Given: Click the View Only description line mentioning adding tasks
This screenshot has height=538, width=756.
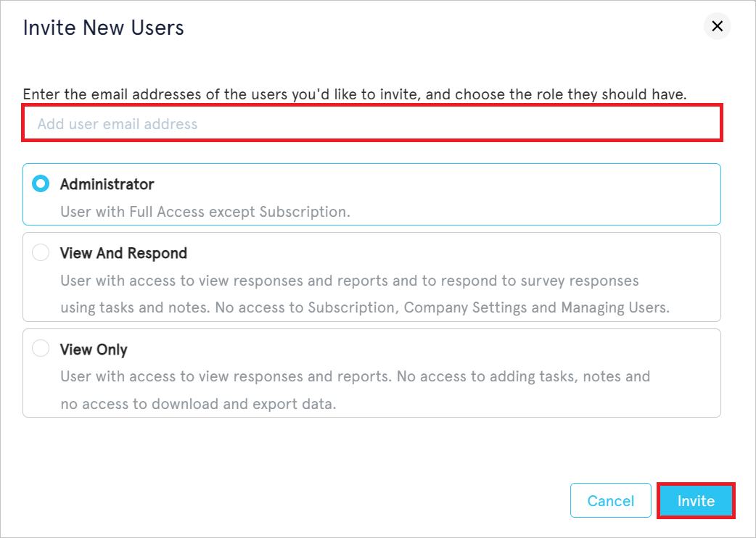Looking at the screenshot, I should (356, 376).
